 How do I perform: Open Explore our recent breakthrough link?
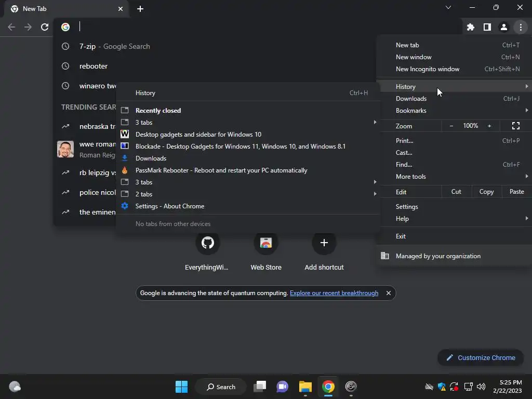click(x=334, y=293)
